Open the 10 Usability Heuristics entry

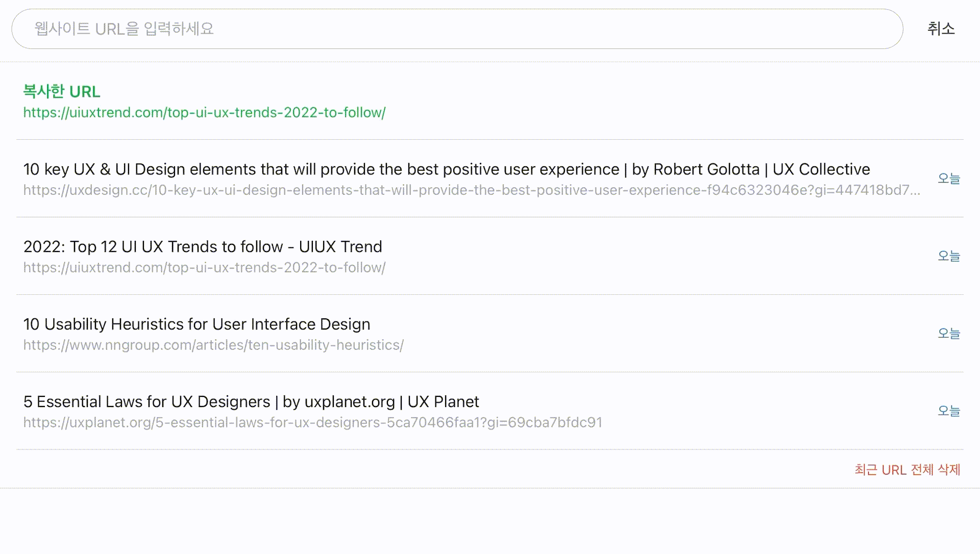(x=197, y=324)
